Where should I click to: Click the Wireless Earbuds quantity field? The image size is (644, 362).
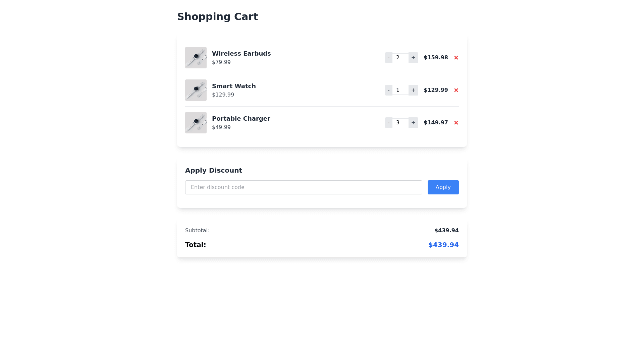point(400,58)
